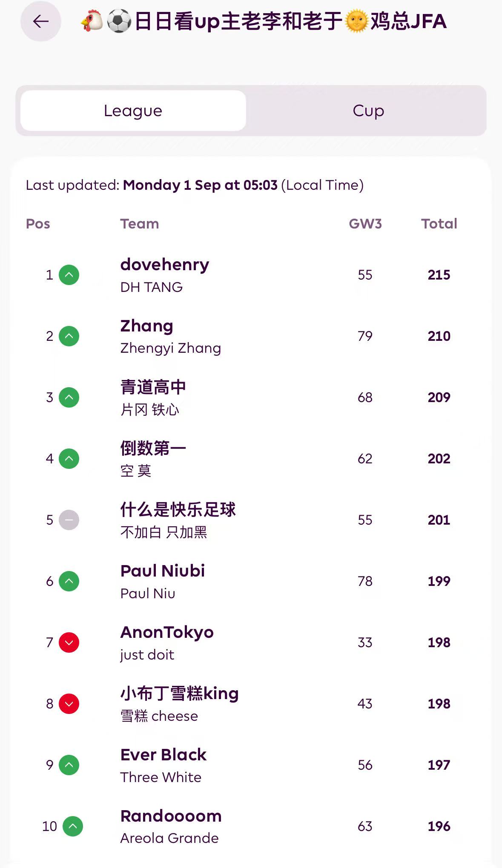Switch to the Cup tab
Viewport: 502px width, 868px height.
tap(368, 111)
